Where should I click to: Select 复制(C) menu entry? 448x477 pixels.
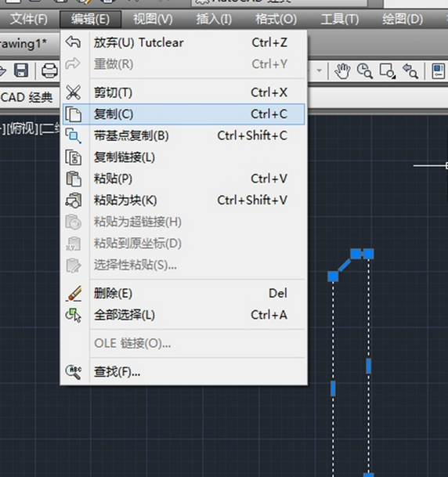click(x=183, y=114)
